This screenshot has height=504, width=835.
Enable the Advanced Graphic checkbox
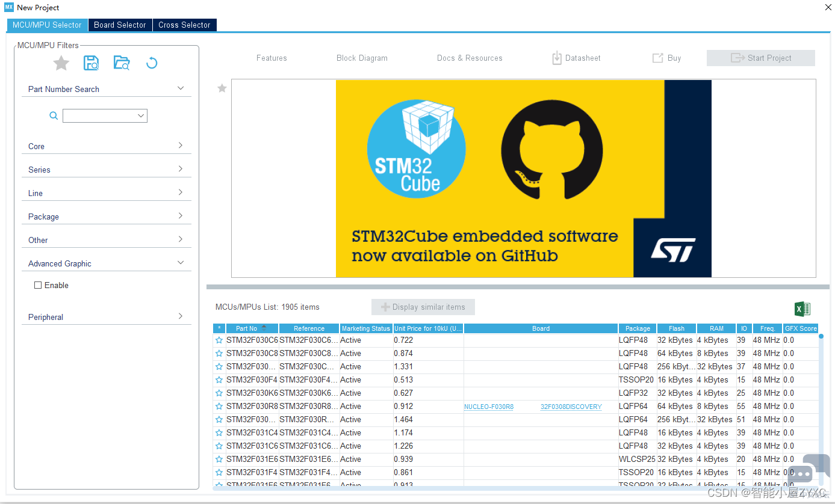click(x=38, y=285)
